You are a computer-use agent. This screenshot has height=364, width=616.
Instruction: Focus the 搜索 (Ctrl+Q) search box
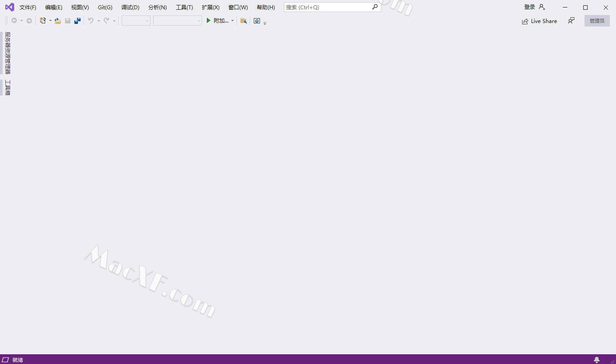[332, 7]
